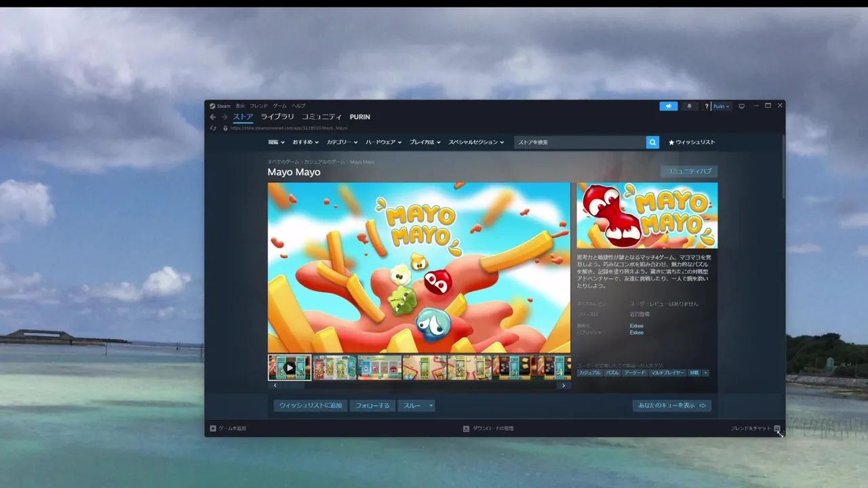This screenshot has width=868, height=488.
Task: Click the store page vertical scrollbar
Action: click(x=783, y=166)
